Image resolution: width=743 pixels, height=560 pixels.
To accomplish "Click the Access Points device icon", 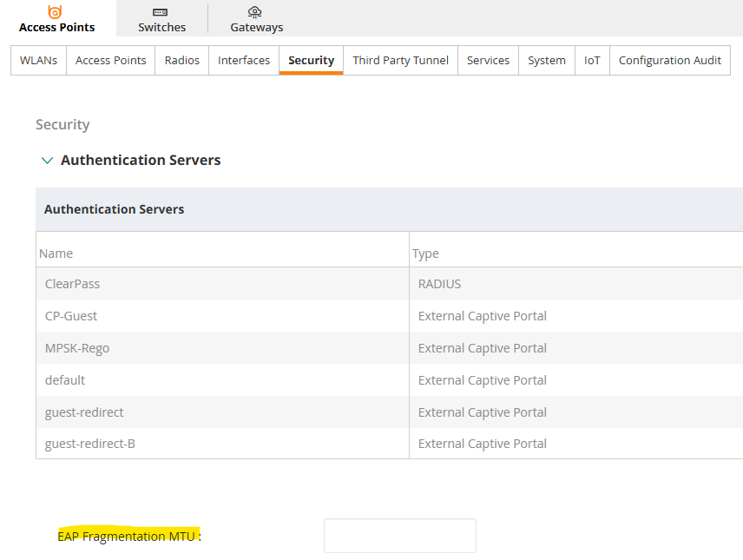I will click(56, 12).
